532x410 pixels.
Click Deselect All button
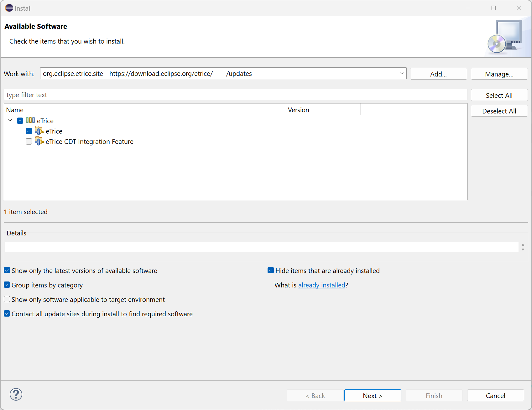(499, 111)
